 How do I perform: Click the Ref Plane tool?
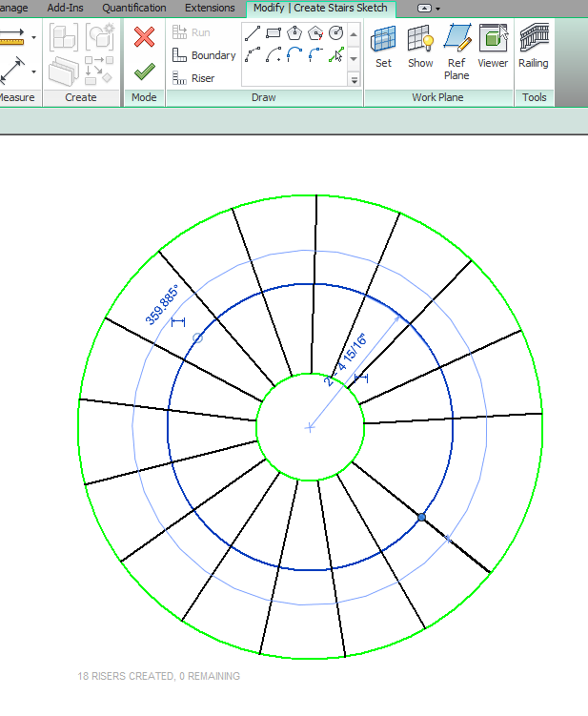pos(456,51)
